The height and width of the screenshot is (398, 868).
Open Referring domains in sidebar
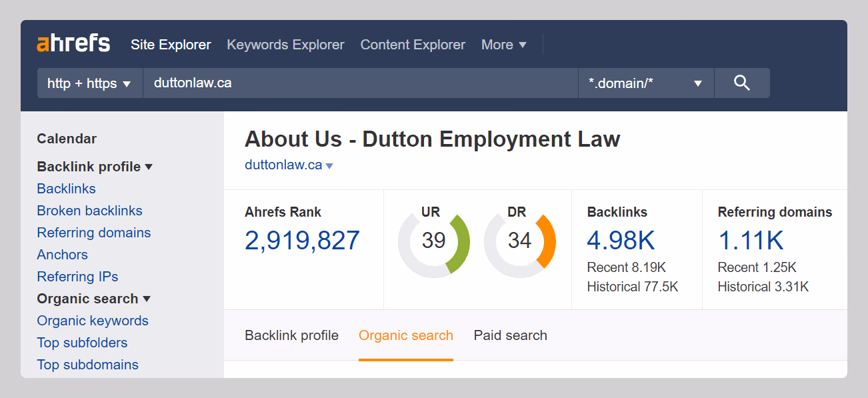(94, 233)
